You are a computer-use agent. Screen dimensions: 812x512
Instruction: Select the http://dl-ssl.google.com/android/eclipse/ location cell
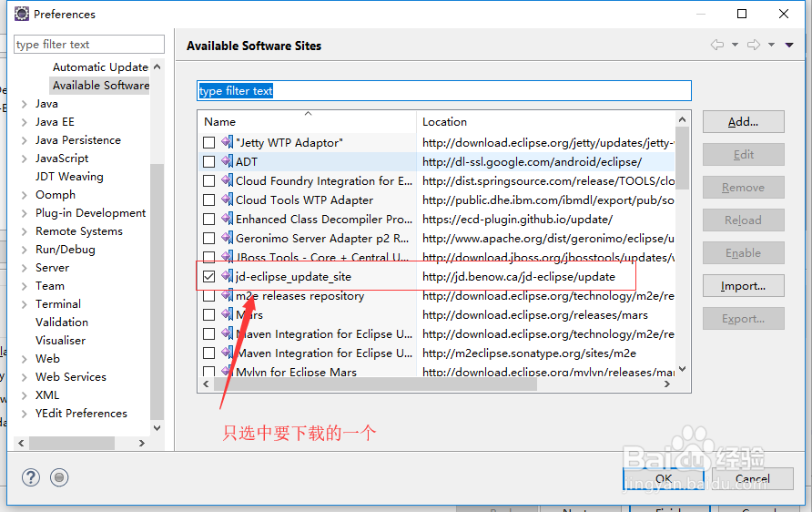click(x=532, y=161)
